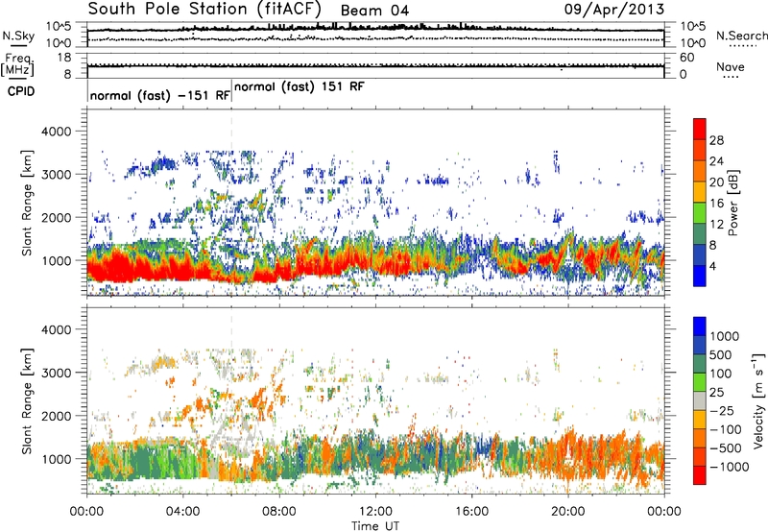Click the '18' frequency axis value
This screenshot has width=768, height=532.
[63, 58]
